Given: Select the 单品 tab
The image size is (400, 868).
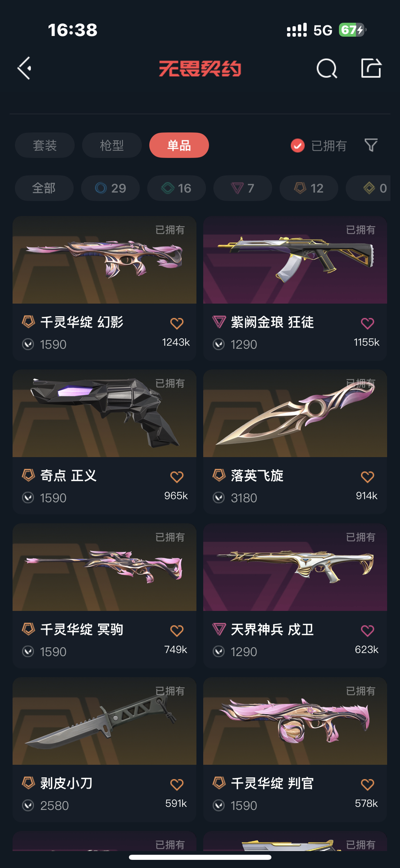Looking at the screenshot, I should pos(179,145).
